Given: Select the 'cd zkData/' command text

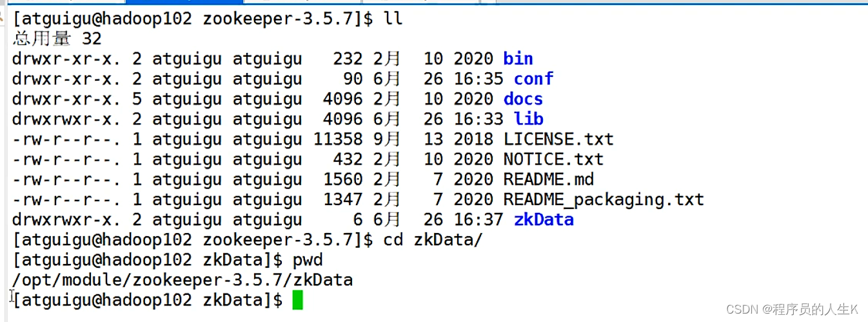Looking at the screenshot, I should (433, 240).
